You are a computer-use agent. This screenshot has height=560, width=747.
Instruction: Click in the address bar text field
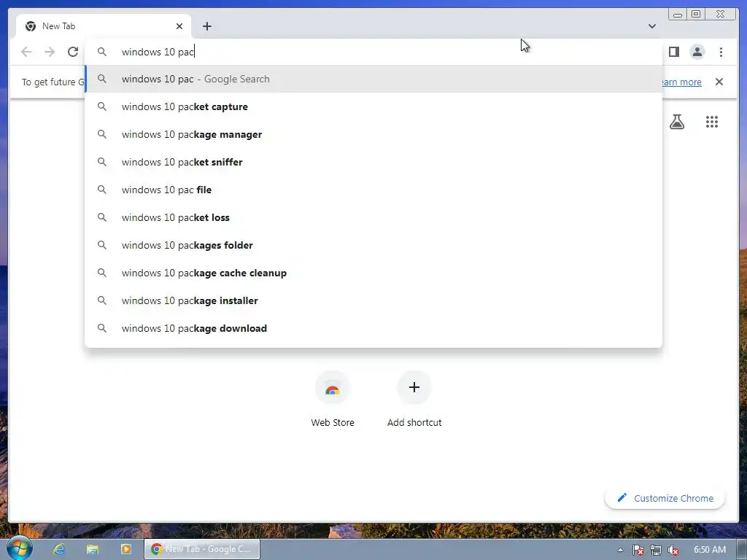[373, 52]
